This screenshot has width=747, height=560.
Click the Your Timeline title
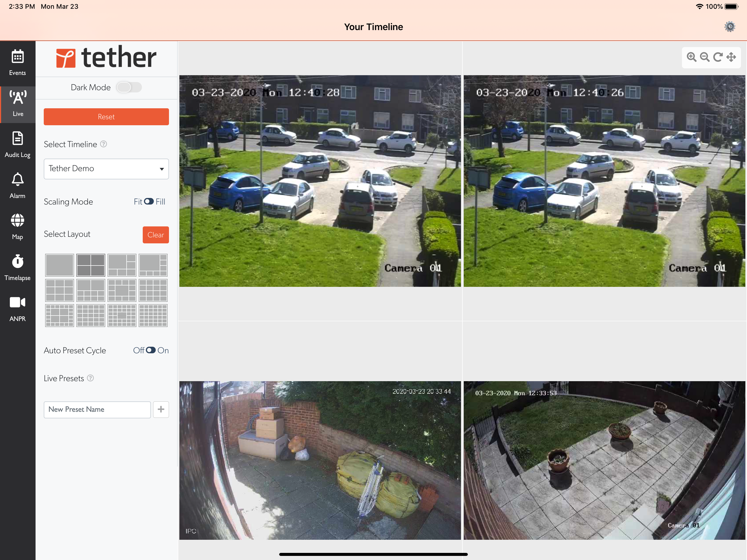tap(373, 27)
